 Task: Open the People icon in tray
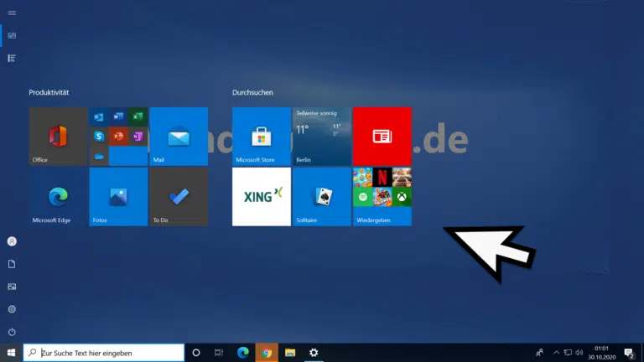pos(540,353)
